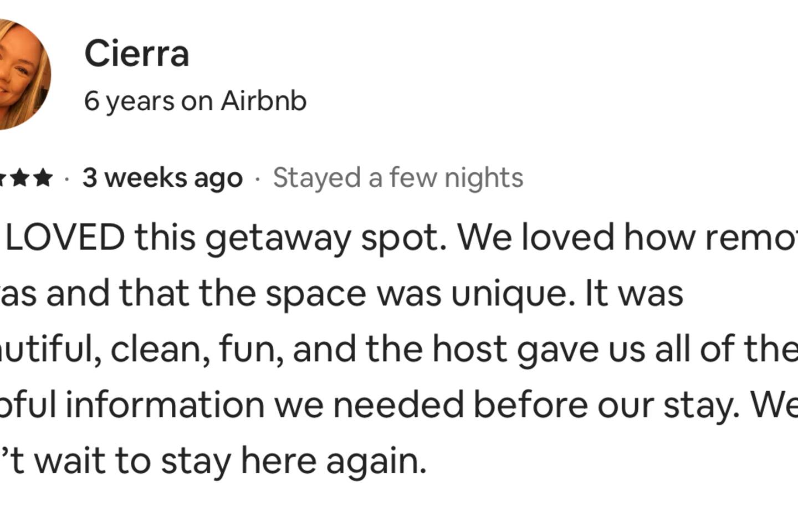This screenshot has width=798, height=532.
Task: Click the final word "again."
Action: point(376,461)
